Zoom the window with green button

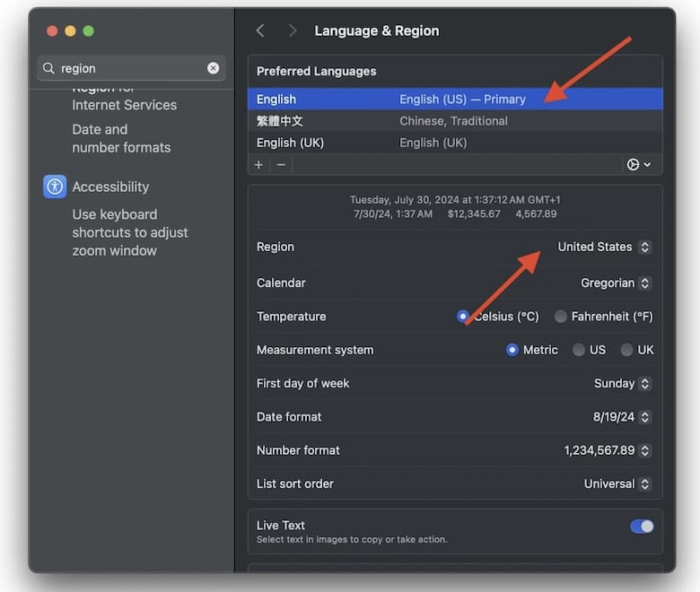(88, 30)
